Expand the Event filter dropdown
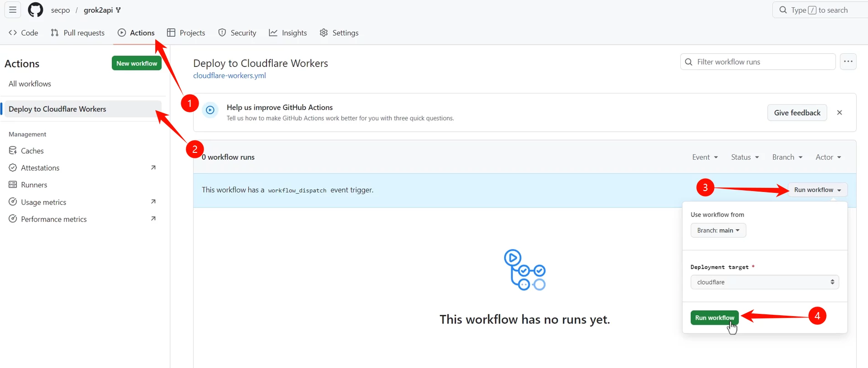The width and height of the screenshot is (868, 368). click(x=705, y=157)
